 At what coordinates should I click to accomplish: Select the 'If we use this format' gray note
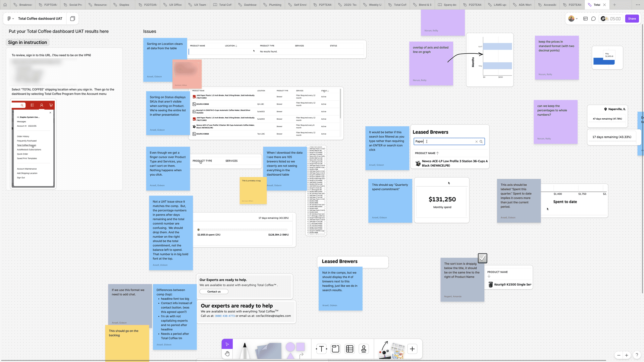click(x=130, y=304)
